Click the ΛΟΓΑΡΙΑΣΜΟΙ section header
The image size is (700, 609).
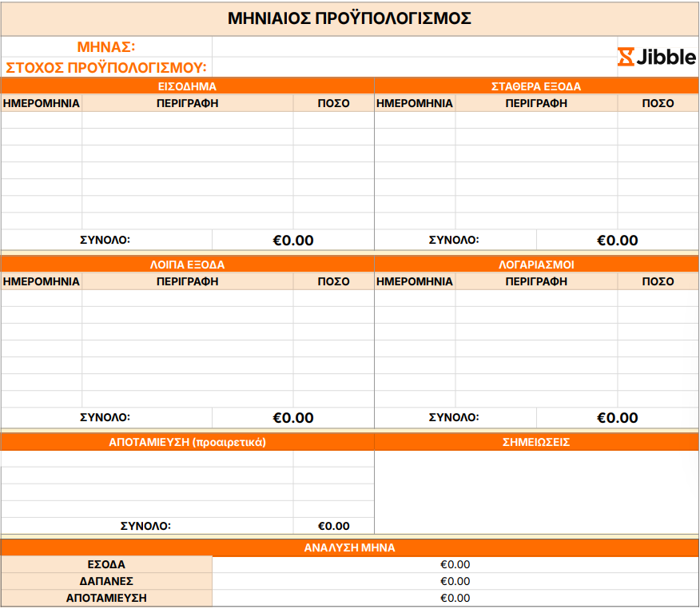536,265
